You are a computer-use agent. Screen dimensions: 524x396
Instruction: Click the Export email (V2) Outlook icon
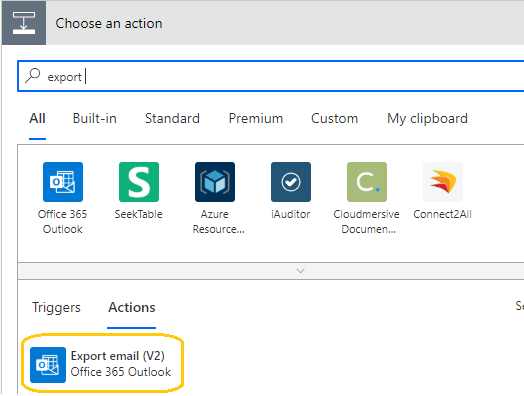[x=48, y=365]
